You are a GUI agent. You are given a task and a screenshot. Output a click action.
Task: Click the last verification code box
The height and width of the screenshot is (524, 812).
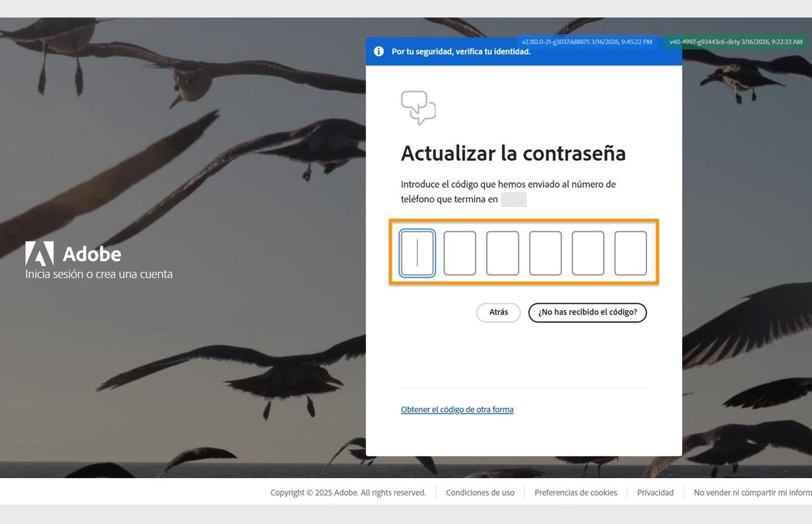pos(631,253)
